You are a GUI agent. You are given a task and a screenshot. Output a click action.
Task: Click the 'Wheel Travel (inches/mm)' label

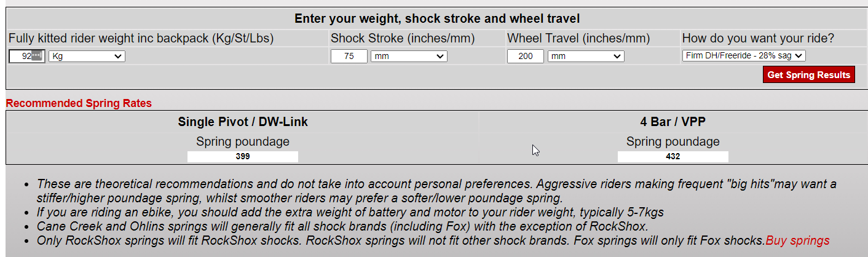[x=578, y=39]
